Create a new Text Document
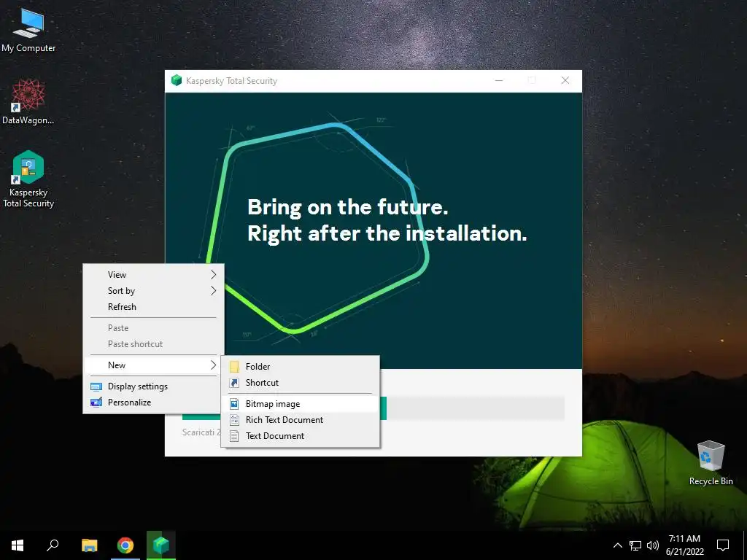 point(301,436)
